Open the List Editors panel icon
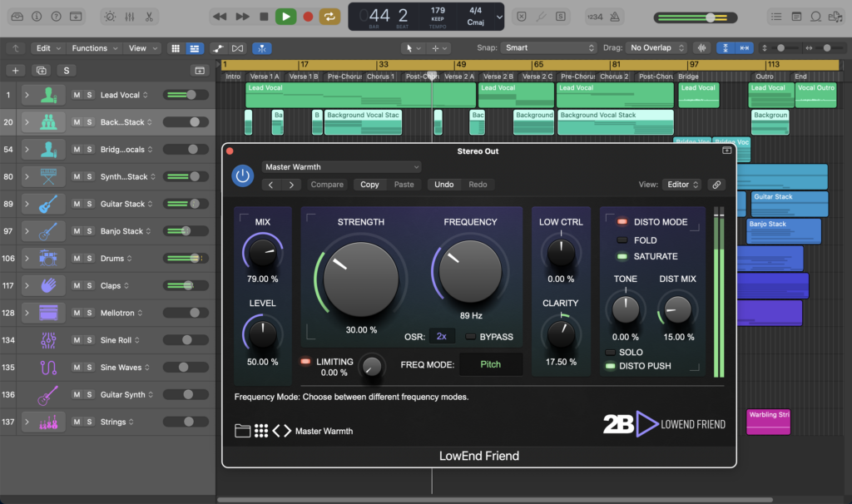852x504 pixels. pos(776,16)
